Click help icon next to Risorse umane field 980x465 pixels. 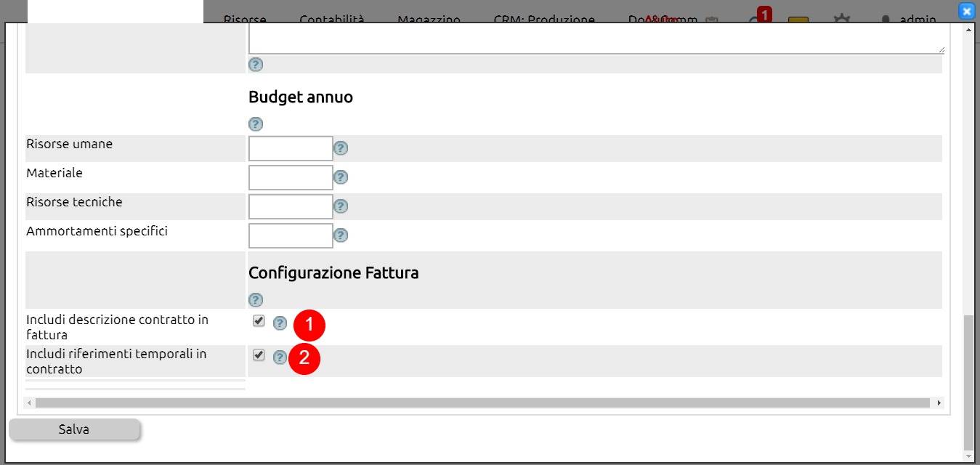(x=341, y=148)
